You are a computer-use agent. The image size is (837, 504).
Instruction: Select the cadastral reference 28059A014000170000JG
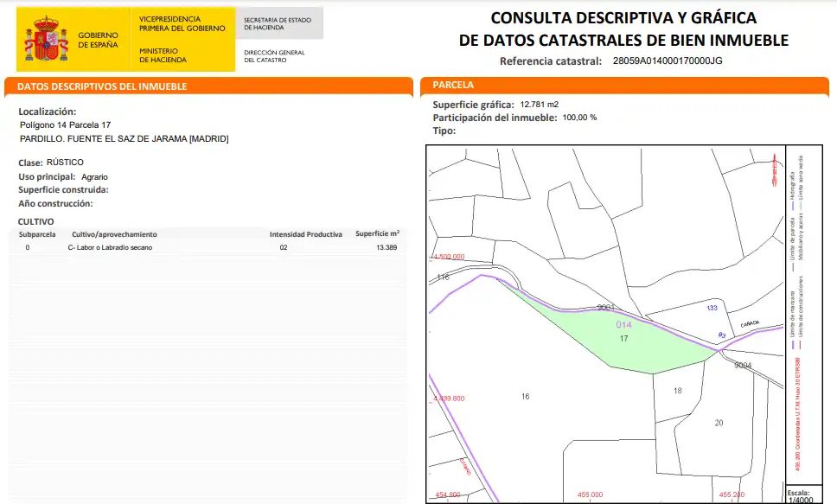point(668,61)
